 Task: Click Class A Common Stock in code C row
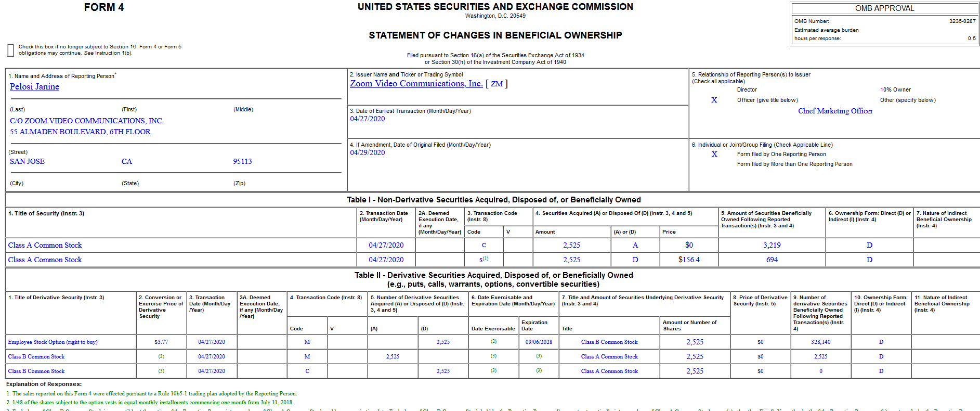(45, 245)
